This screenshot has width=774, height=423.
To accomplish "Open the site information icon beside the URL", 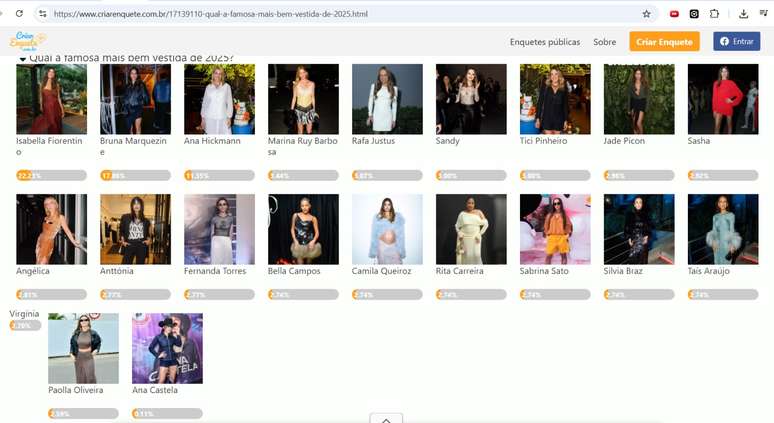I will (x=42, y=14).
